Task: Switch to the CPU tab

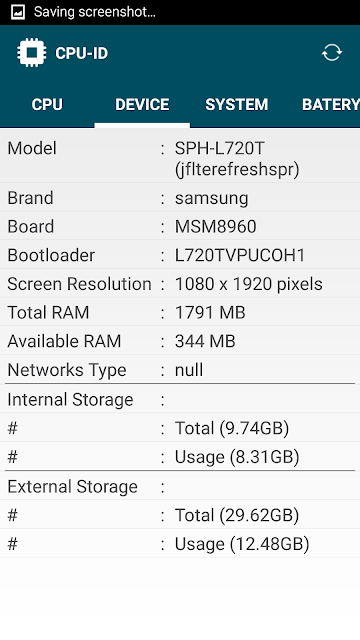Action: (x=47, y=104)
